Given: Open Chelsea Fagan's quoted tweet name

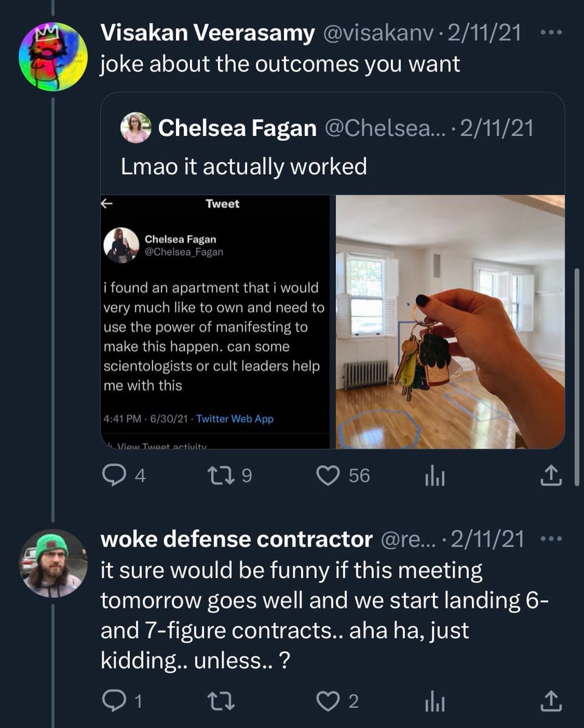Looking at the screenshot, I should click(237, 129).
